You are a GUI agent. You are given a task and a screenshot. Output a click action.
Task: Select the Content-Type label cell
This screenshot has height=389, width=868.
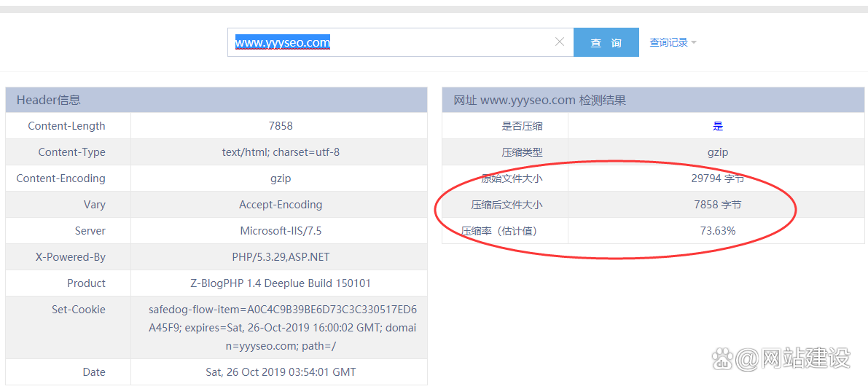point(68,152)
